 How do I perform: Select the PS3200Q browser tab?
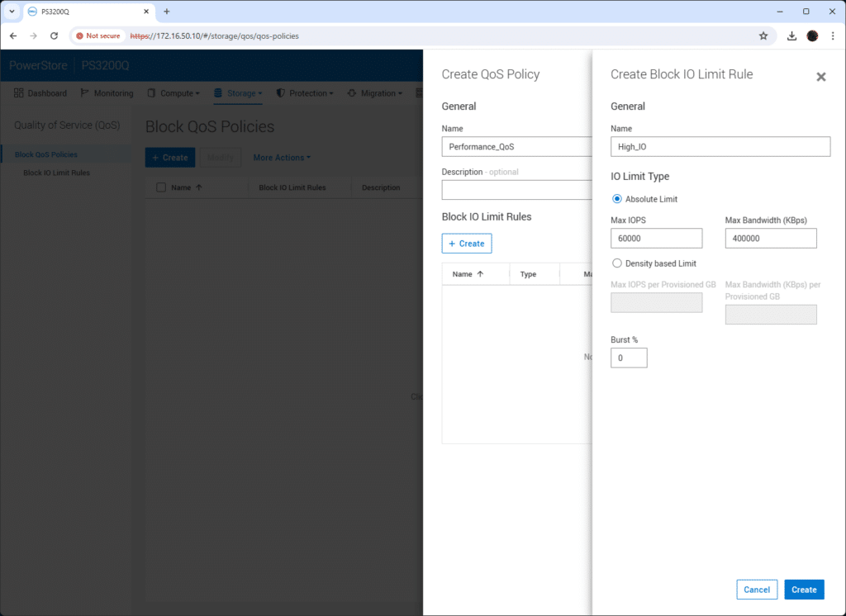point(89,12)
